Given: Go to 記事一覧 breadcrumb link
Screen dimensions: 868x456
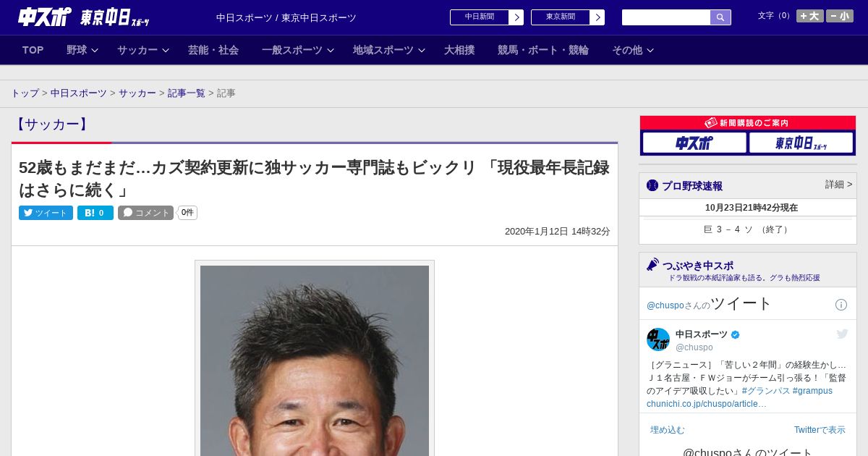Looking at the screenshot, I should [187, 93].
